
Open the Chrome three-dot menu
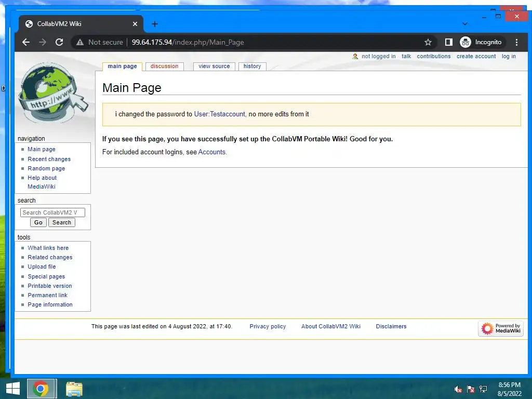click(x=516, y=42)
